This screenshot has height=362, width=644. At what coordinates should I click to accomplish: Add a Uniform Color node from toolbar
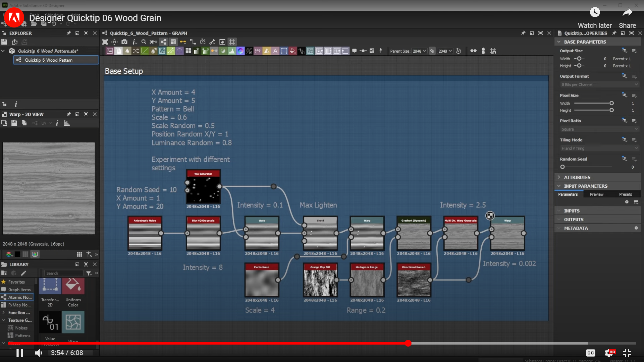pos(293,51)
